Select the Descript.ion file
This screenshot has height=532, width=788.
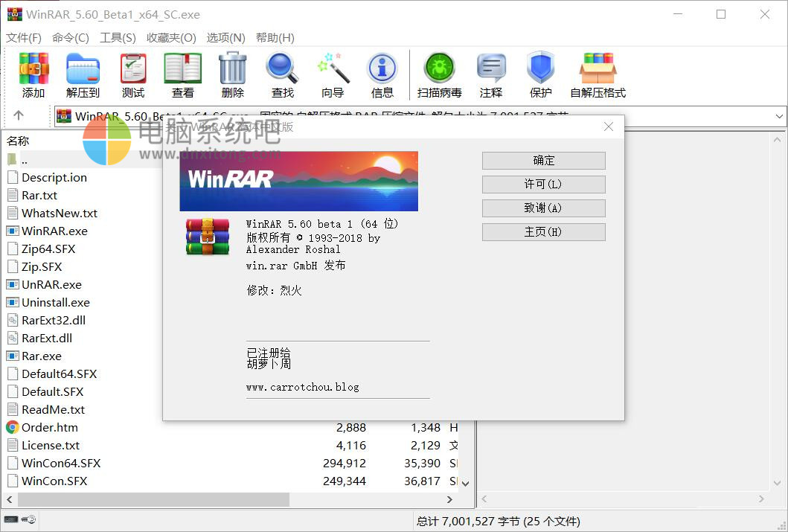(54, 178)
